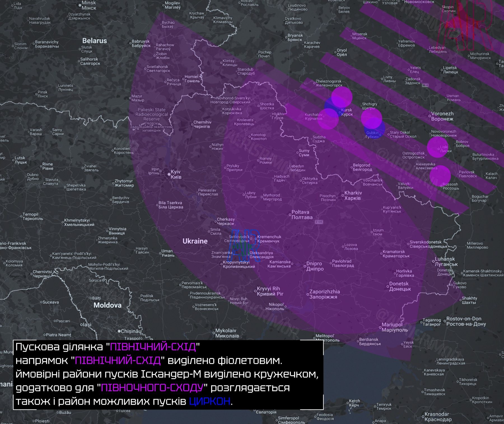This screenshot has width=504, height=424.
Task: Select the Cherkasy city label
Action: click(225, 221)
